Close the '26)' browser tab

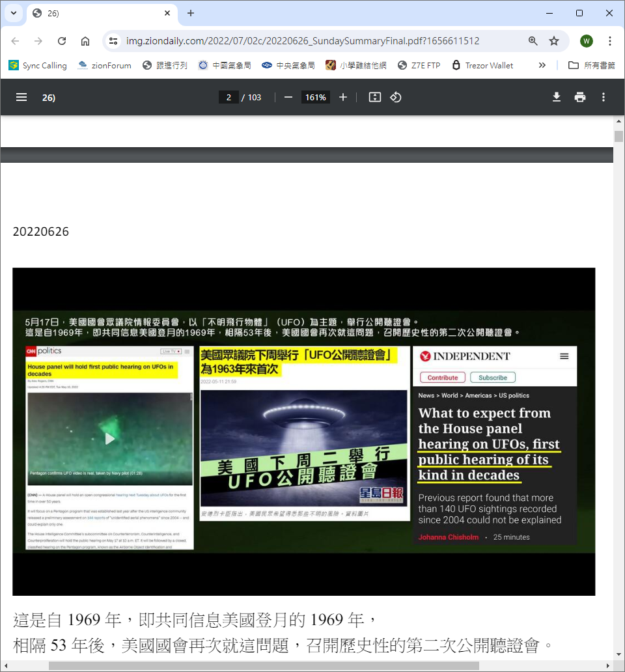[x=167, y=13]
